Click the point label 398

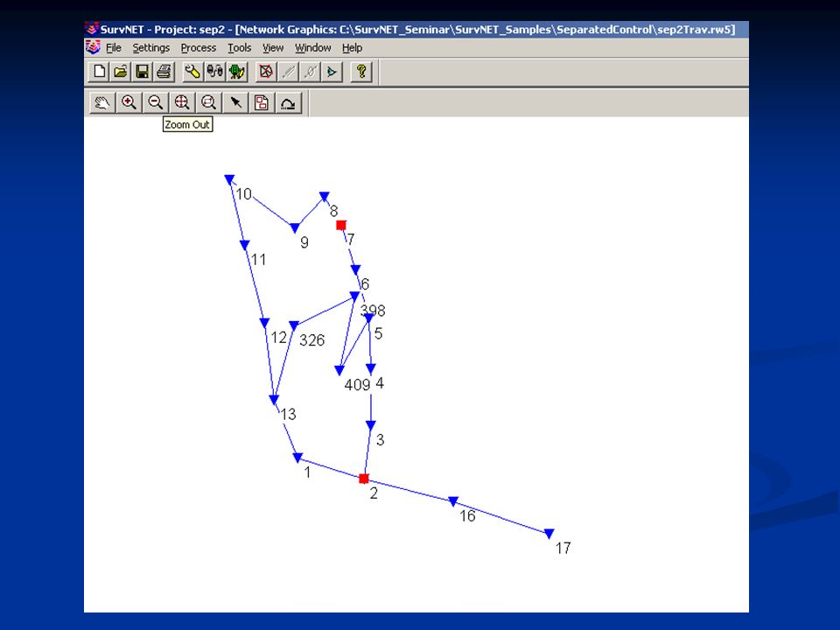[373, 310]
